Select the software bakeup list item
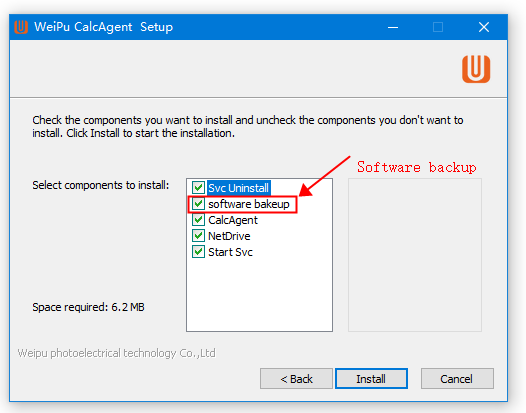The width and height of the screenshot is (526, 413). coord(249,204)
